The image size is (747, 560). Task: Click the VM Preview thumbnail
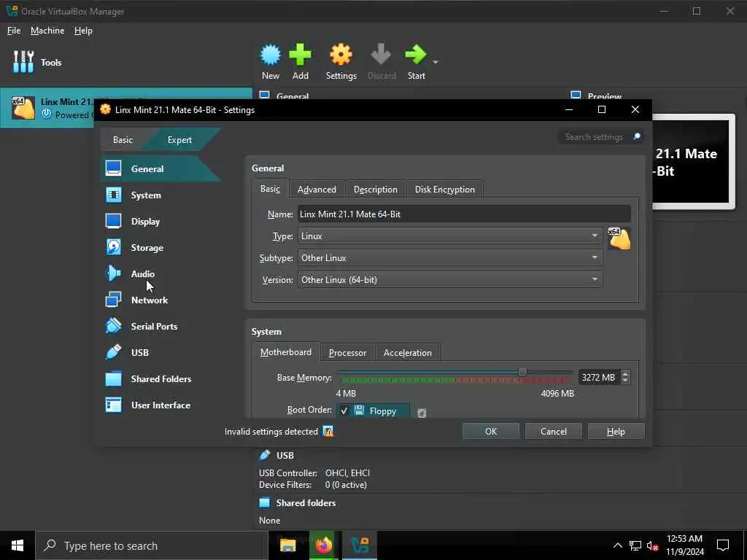point(693,161)
